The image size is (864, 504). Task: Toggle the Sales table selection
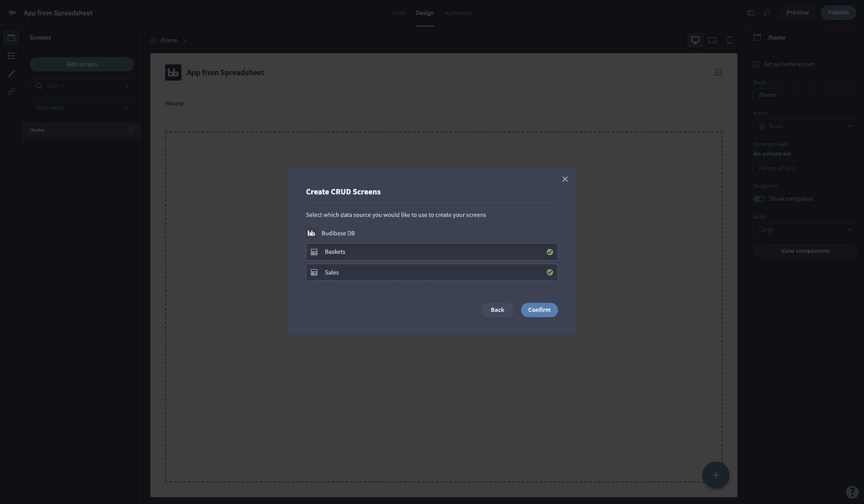coord(432,272)
